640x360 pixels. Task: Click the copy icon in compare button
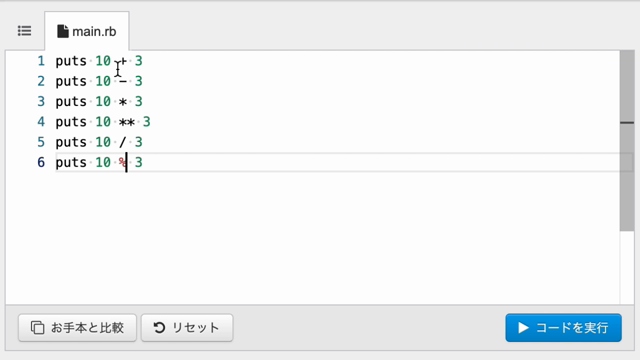click(38, 327)
